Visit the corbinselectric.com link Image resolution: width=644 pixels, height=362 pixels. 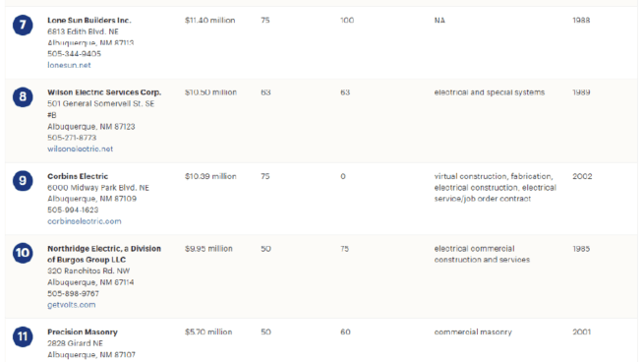(x=85, y=221)
